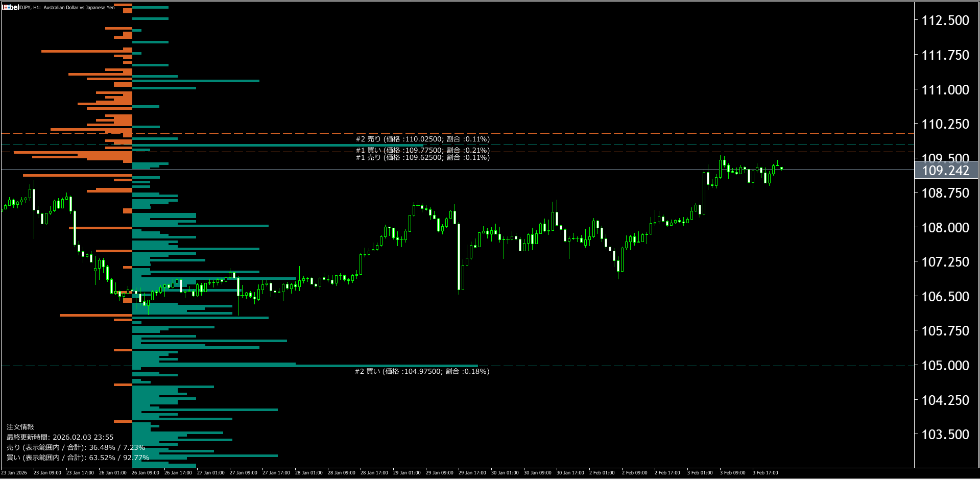Click the '28 Jan 09:00' time axis label

point(342,473)
